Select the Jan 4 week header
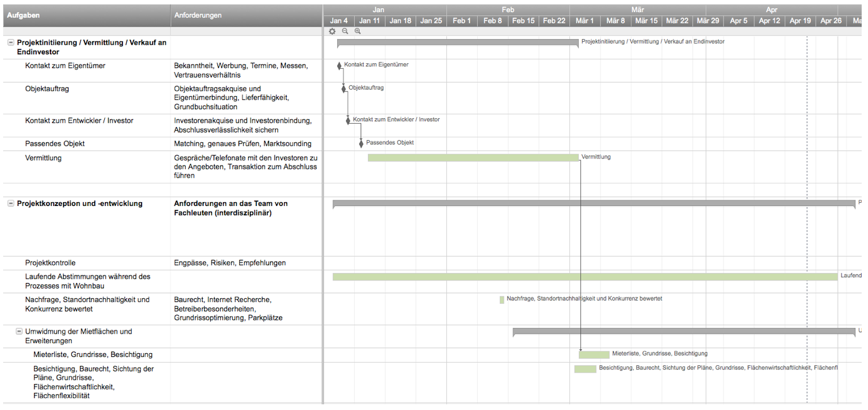 click(x=338, y=20)
